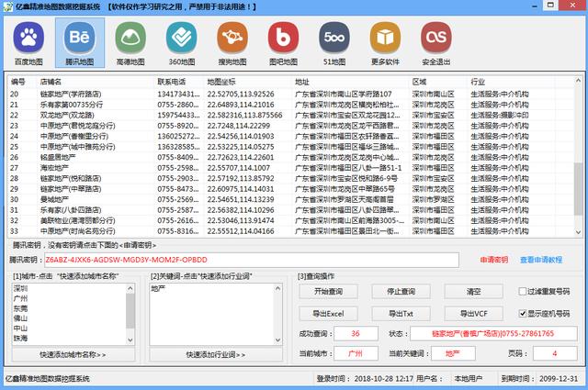Click the 开始查询 (start query) button

(328, 291)
